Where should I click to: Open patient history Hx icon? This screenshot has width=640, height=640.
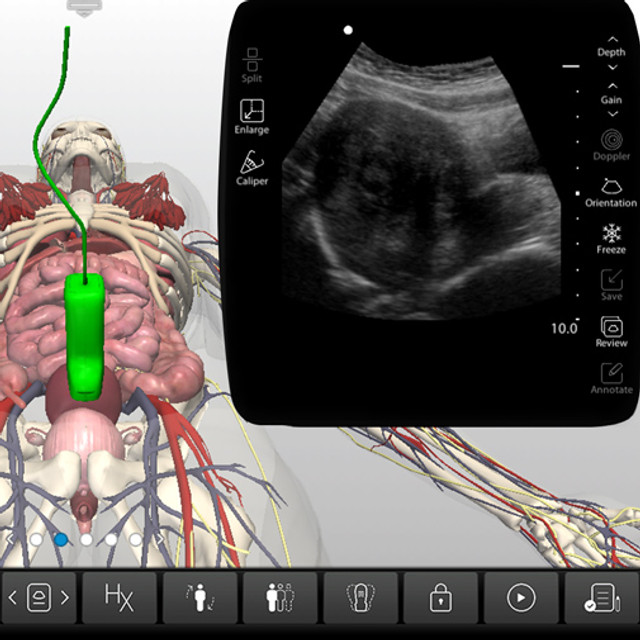(119, 598)
